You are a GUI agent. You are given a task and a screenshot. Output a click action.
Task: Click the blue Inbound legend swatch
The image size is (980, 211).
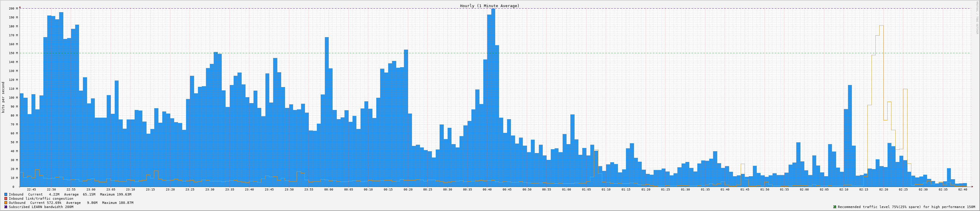[x=6, y=194]
